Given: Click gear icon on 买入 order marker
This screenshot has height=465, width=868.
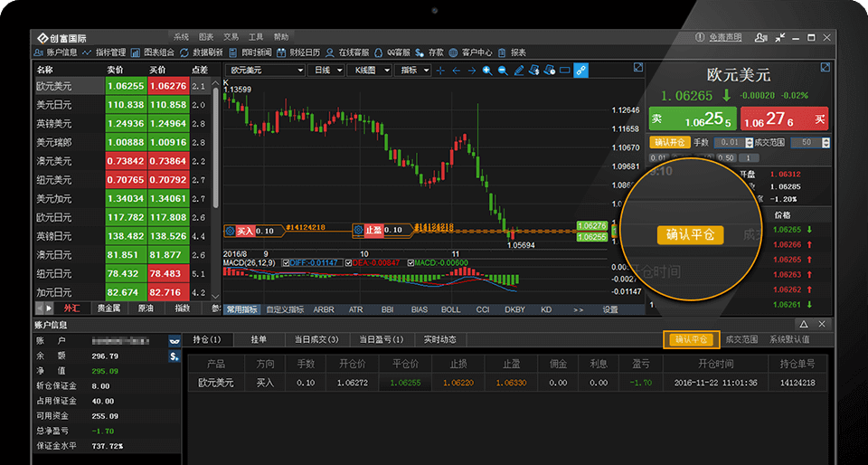Looking at the screenshot, I should point(231,230).
